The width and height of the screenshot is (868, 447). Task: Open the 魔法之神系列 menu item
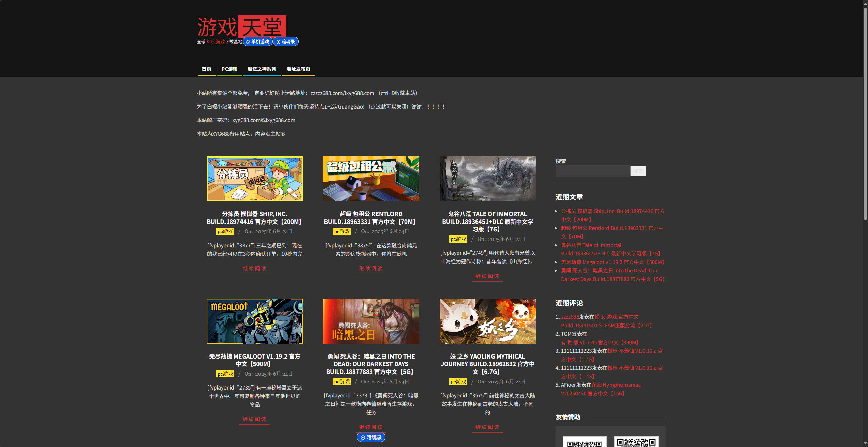(x=262, y=69)
